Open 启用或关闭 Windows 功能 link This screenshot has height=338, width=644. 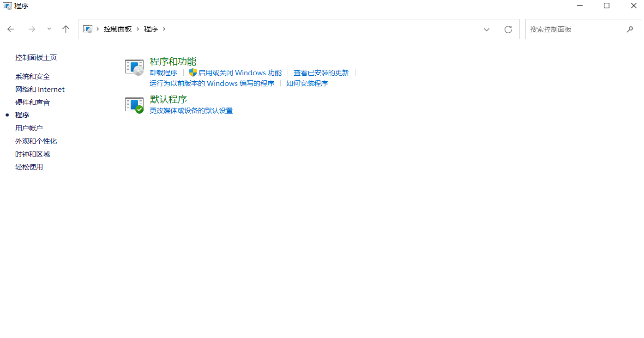[240, 73]
